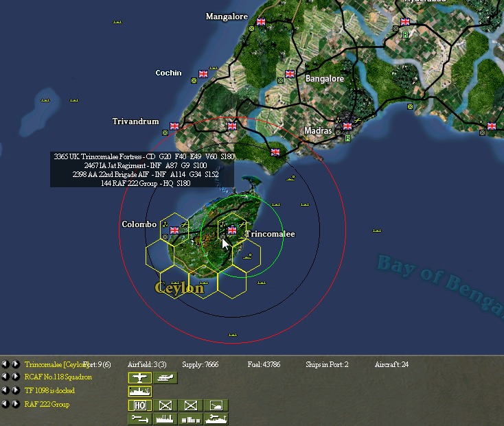Click the green R marker below Madras
Image resolution: width=504 pixels, height=426 pixels.
click(347, 139)
